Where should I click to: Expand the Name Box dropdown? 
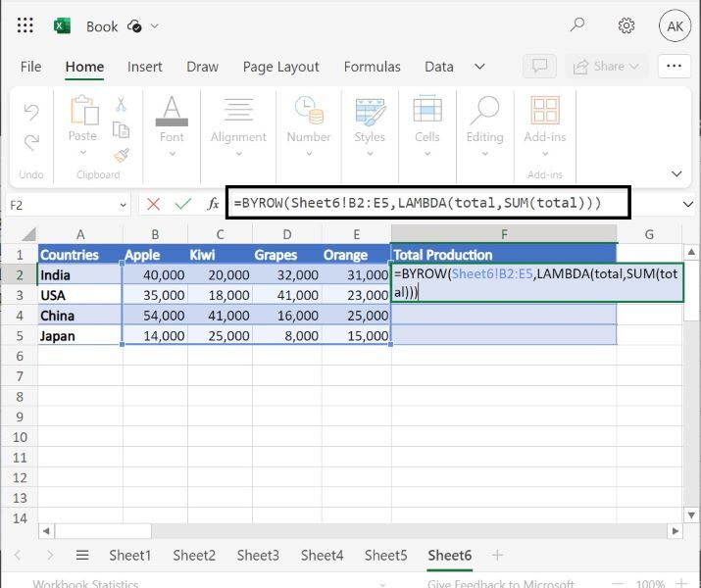click(x=123, y=205)
